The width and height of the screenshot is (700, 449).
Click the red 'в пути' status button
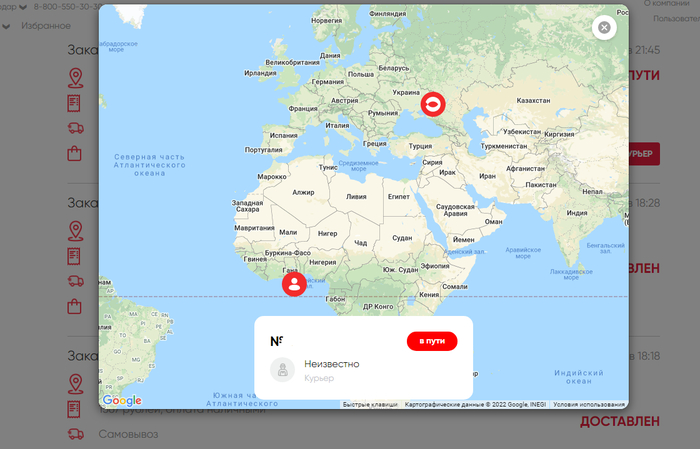point(432,341)
